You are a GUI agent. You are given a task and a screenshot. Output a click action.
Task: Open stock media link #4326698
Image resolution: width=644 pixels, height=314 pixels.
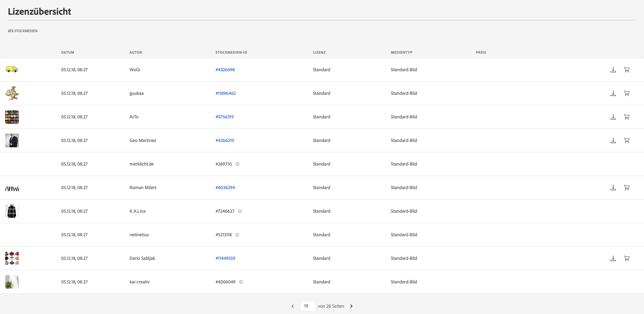click(x=225, y=70)
